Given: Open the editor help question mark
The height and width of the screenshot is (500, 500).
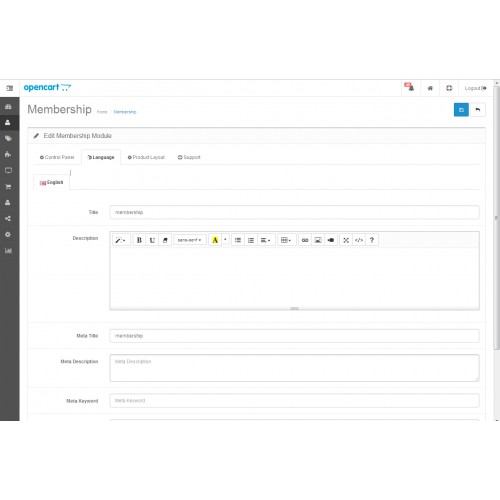Looking at the screenshot, I should (372, 240).
